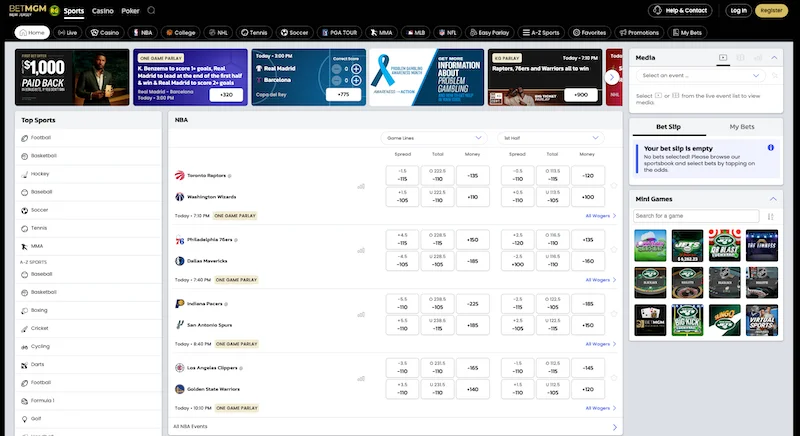Open All Wagers for Clippers vs Warriors

click(600, 408)
